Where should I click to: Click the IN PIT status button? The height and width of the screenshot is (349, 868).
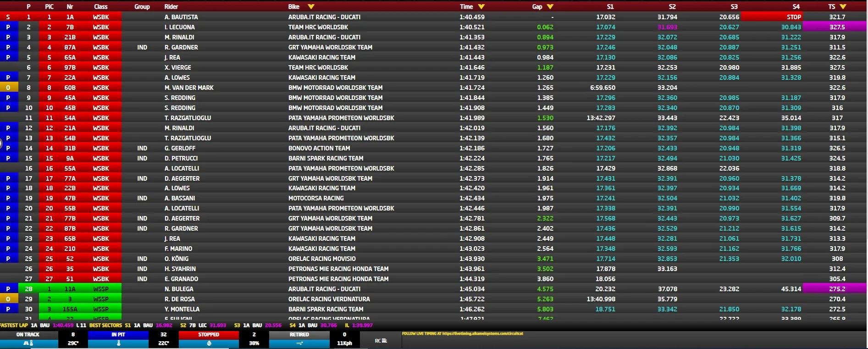click(118, 335)
